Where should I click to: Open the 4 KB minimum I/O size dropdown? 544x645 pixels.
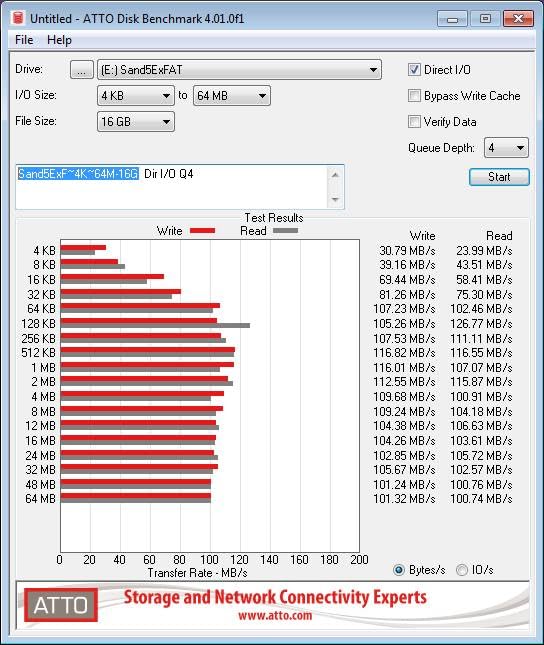click(x=136, y=96)
